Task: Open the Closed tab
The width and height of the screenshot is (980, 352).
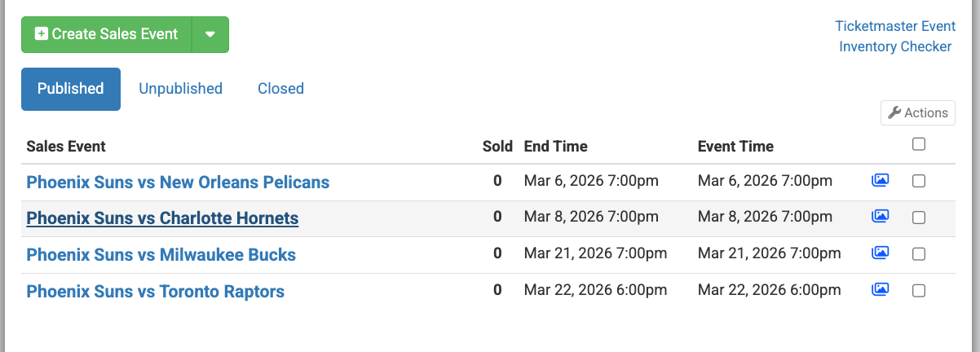Action: pyautogui.click(x=280, y=89)
